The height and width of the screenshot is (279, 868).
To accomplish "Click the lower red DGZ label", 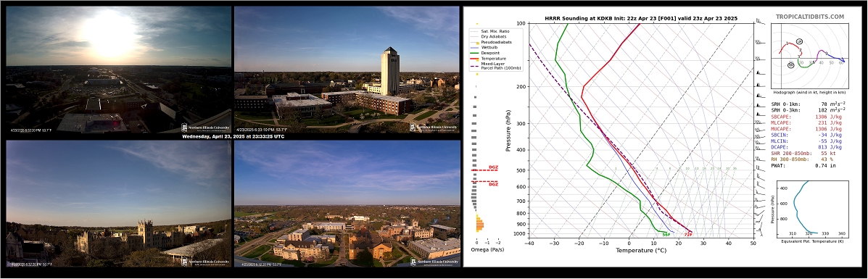I will point(492,184).
